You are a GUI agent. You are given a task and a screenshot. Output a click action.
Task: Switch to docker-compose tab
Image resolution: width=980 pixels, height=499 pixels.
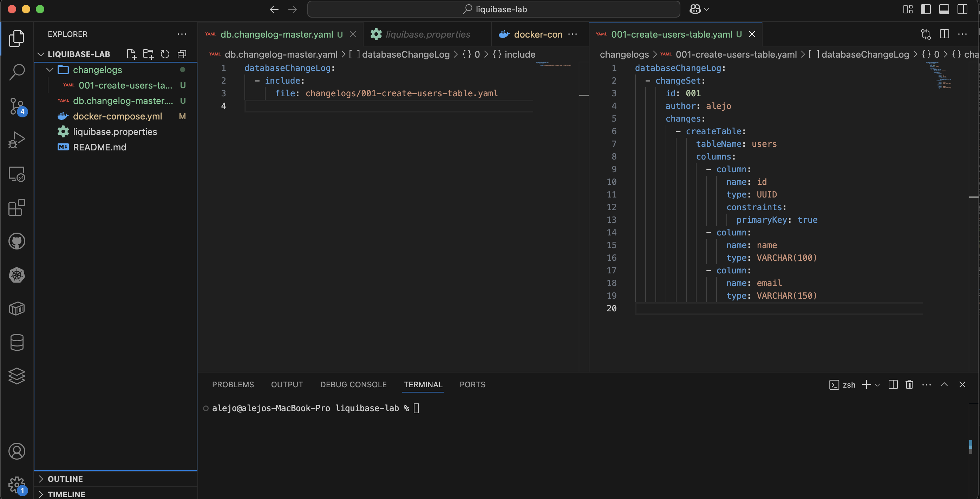[531, 34]
